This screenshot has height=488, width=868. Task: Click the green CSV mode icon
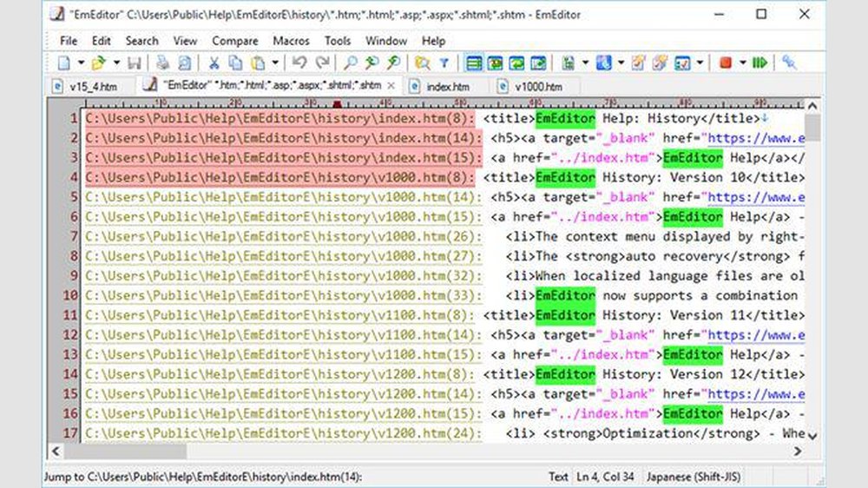click(568, 63)
